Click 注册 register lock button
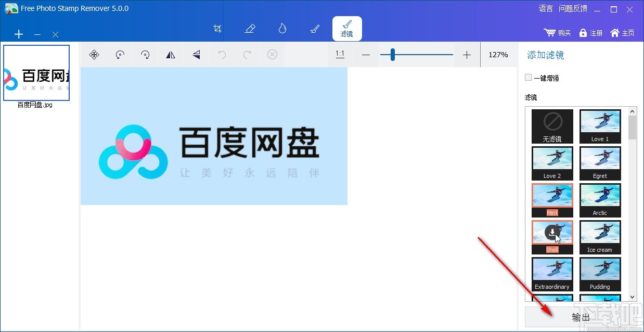This screenshot has width=644, height=332. pos(591,33)
